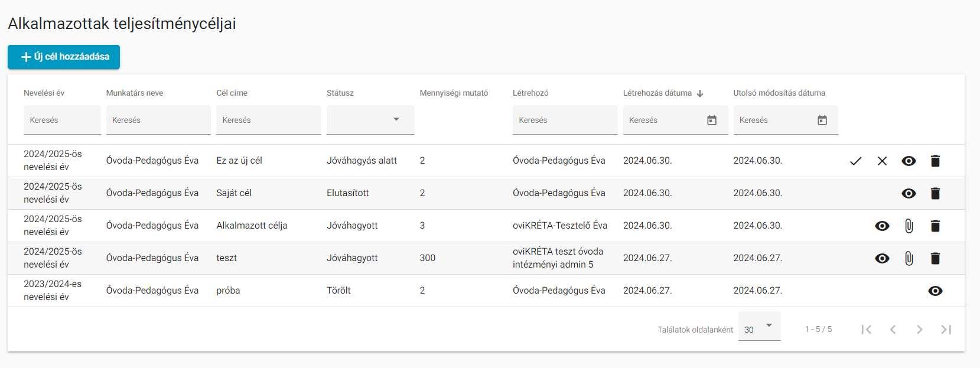Delete the 'Ez az új cél' goal

pyautogui.click(x=935, y=161)
